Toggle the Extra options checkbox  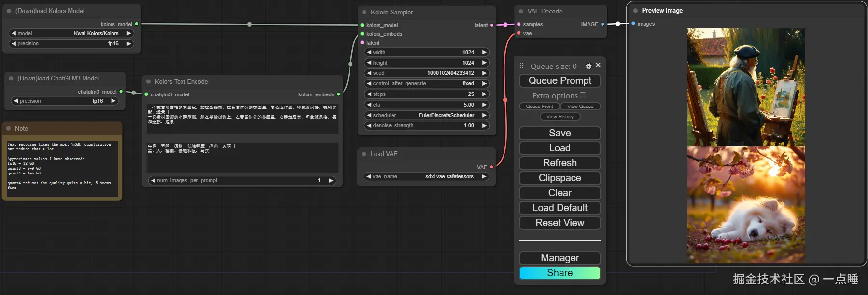(x=583, y=95)
